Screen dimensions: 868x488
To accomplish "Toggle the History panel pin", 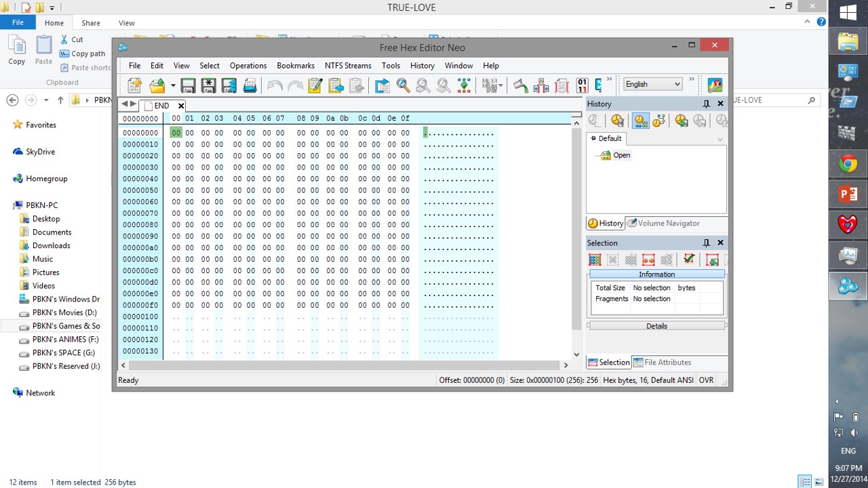I will 706,104.
